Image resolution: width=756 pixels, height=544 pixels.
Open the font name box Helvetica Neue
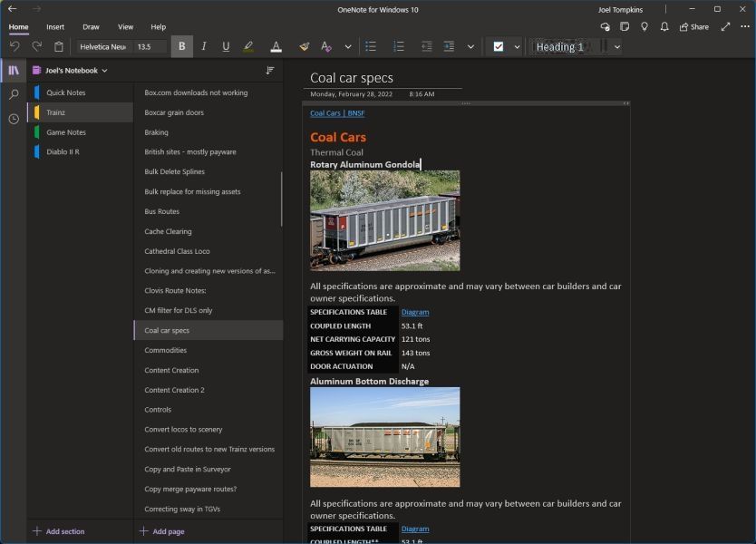click(102, 47)
